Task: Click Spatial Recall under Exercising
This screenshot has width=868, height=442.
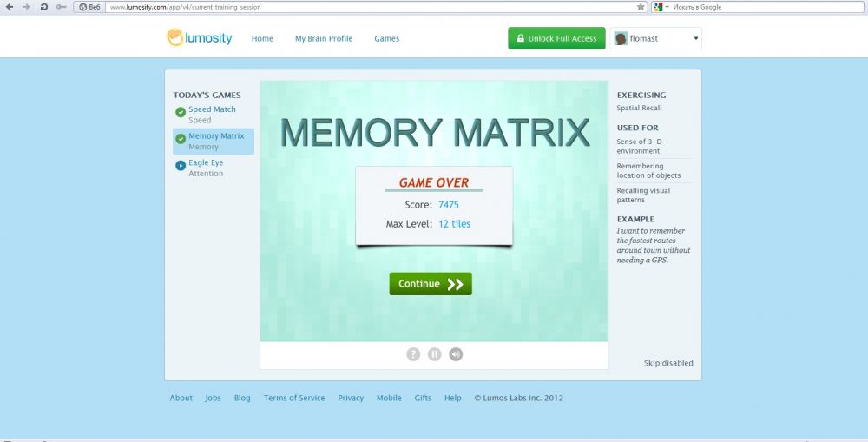Action: pyautogui.click(x=639, y=108)
